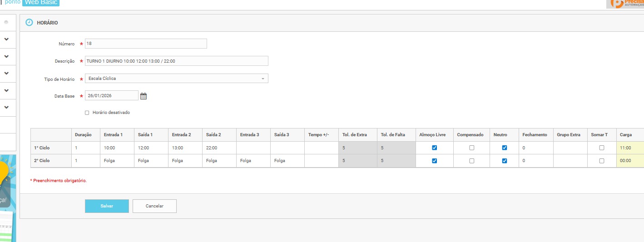This screenshot has width=644, height=242.
Task: Open the Data Base calendar picker icon
Action: click(144, 96)
